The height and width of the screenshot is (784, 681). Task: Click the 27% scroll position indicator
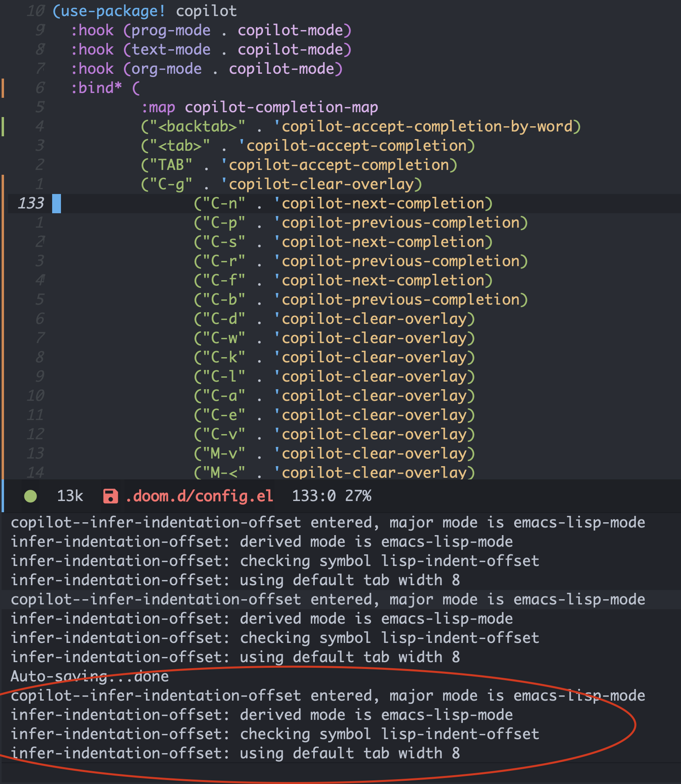click(359, 496)
